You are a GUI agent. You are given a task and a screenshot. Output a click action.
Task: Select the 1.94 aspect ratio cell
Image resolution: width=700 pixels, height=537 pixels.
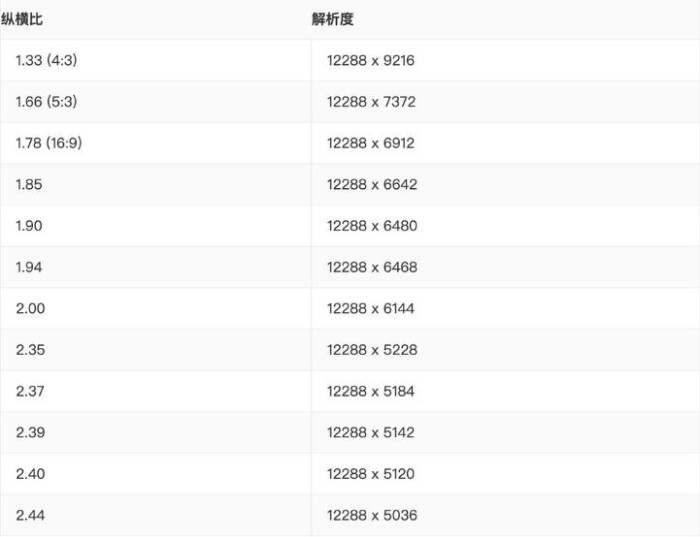(29, 267)
